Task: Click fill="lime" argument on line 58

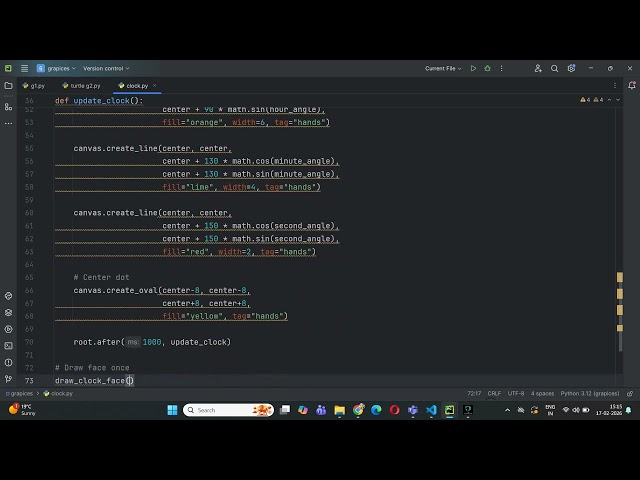Action: 188,187
